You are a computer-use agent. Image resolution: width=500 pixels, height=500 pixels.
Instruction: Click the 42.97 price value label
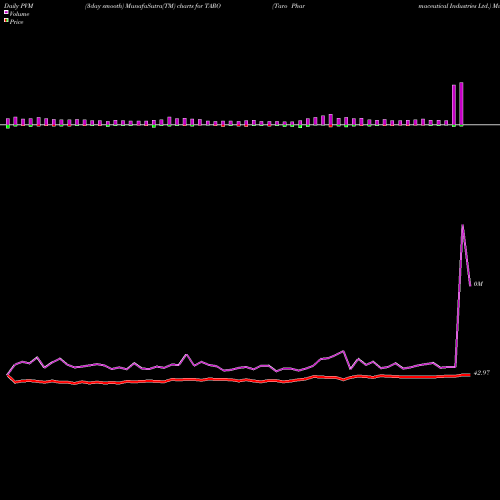[482, 373]
